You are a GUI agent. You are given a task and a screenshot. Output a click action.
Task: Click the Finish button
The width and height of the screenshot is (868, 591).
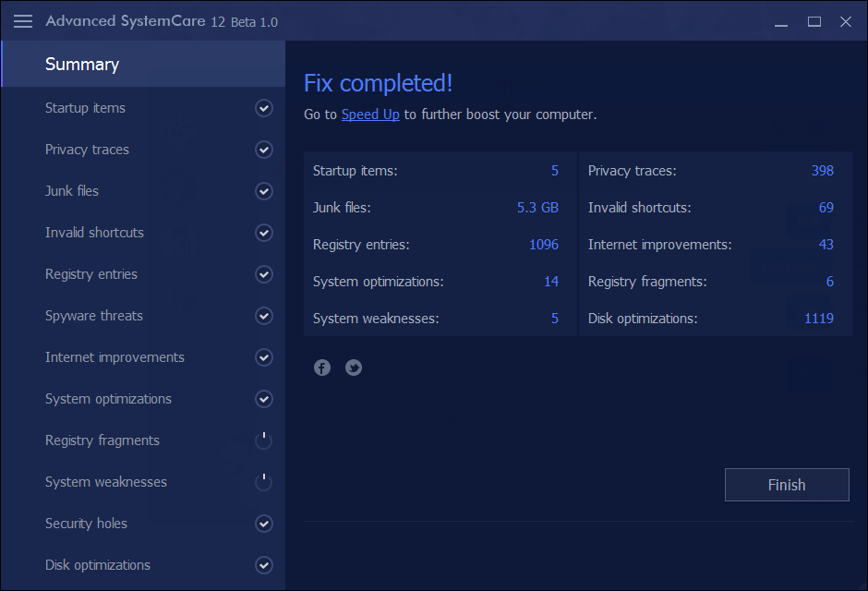[x=787, y=485]
